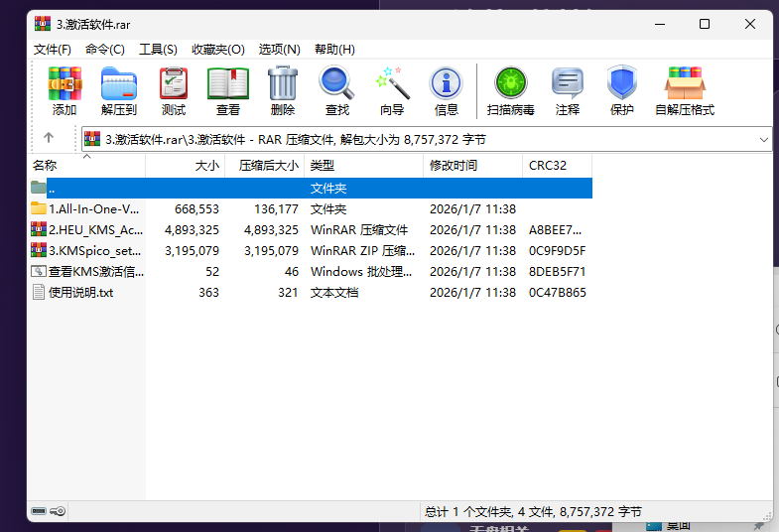Sort by 大小 column header
This screenshot has width=779, height=532.
(186, 166)
